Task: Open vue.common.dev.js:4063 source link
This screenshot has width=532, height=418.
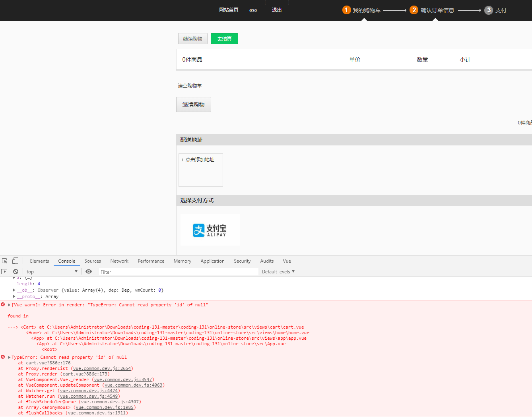Action: (x=133, y=385)
